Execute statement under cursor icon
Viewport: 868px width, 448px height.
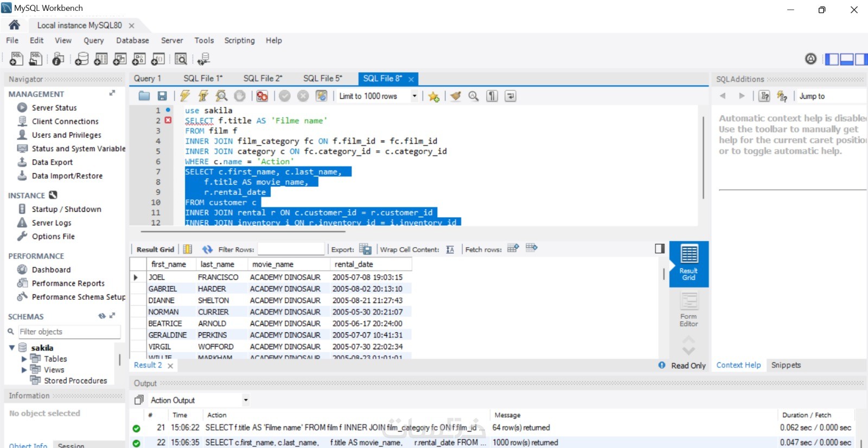pyautogui.click(x=203, y=96)
